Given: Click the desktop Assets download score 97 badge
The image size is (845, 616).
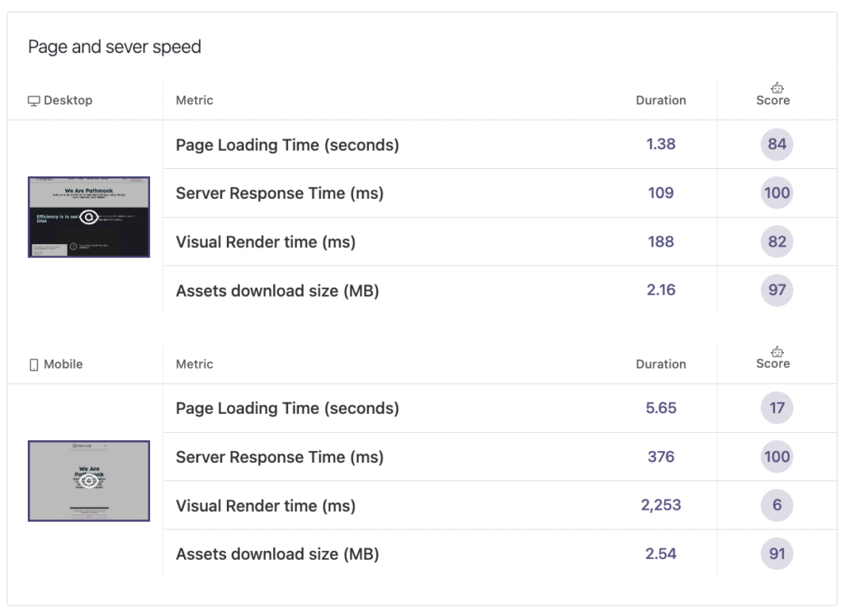Looking at the screenshot, I should pyautogui.click(x=777, y=290).
